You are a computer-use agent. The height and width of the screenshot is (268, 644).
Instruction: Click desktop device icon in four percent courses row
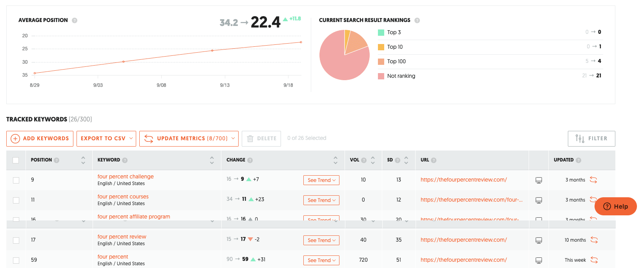coord(539,200)
